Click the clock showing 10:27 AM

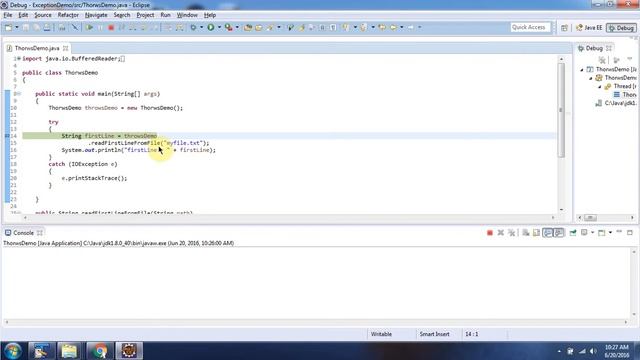617,347
